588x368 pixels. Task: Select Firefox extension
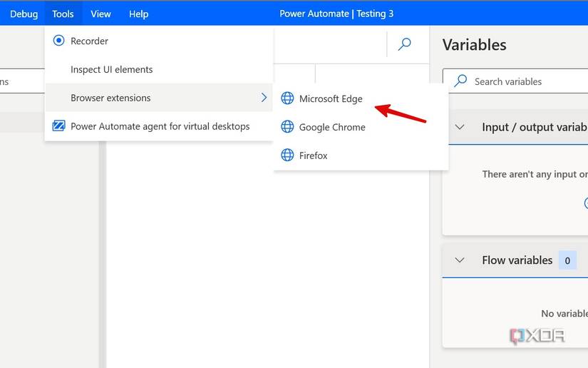[x=361, y=155]
